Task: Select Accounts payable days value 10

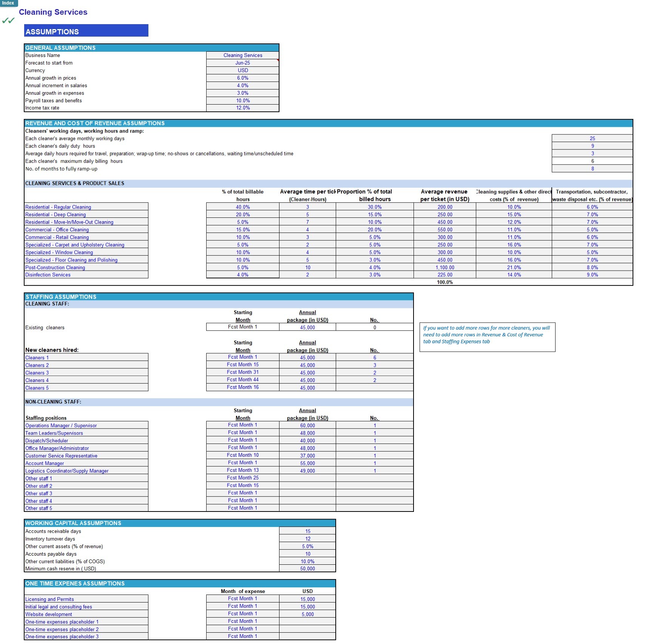Action: coord(307,554)
